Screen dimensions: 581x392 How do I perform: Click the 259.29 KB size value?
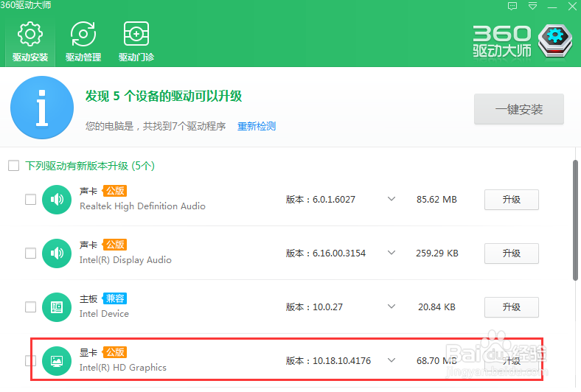coord(437,253)
